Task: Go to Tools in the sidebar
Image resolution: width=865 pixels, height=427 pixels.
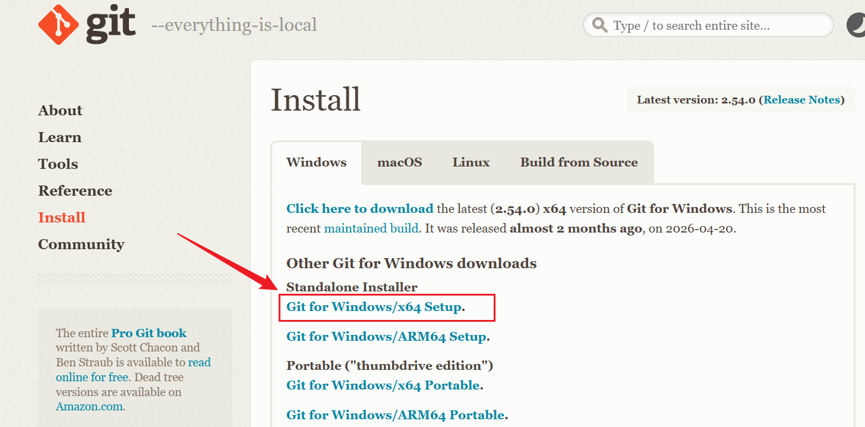Action: [58, 164]
